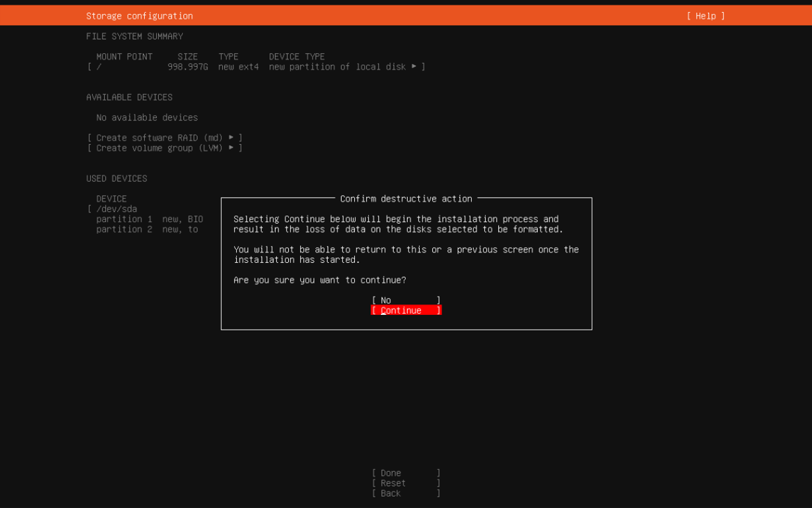Click the No available devices text
Screen dimensions: 812x508
click(147, 117)
